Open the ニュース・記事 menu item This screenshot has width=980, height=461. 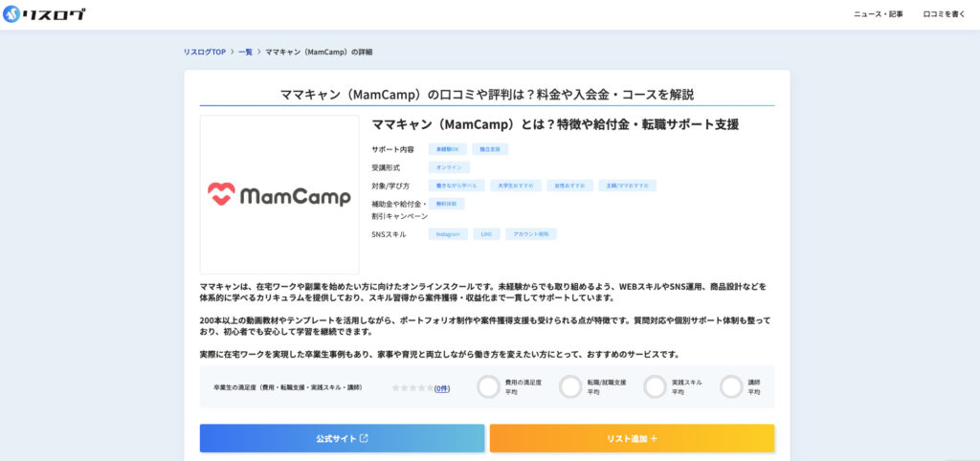click(x=878, y=14)
